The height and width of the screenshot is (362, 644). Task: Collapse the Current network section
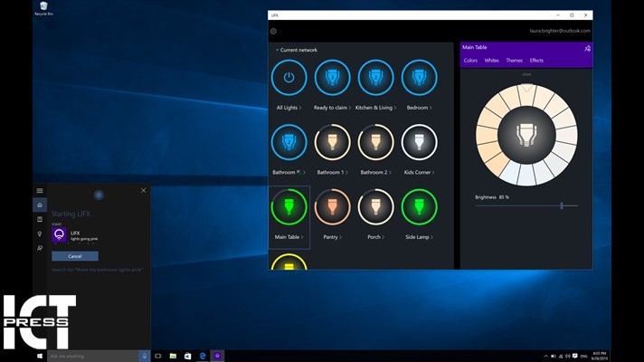(x=278, y=50)
